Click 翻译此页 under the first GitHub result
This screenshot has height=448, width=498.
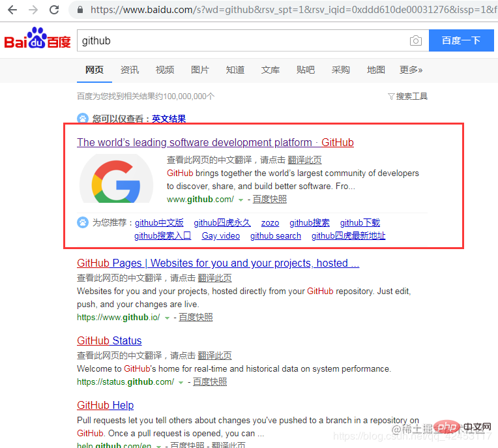(304, 160)
